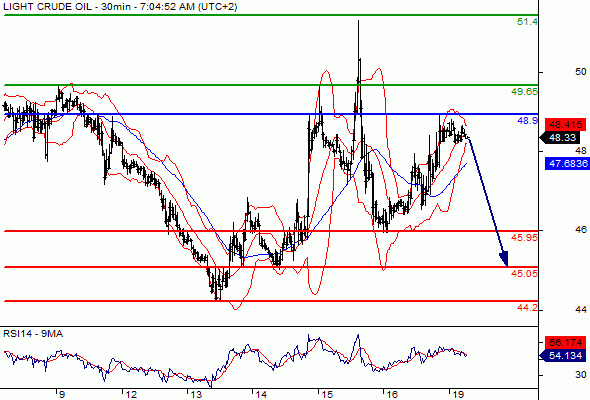
Task: Click the date 9 axis marker
Action: (62, 394)
